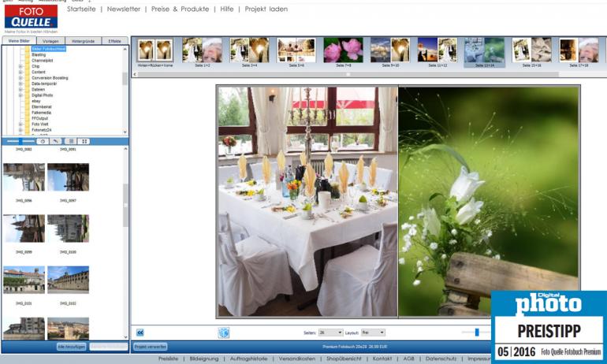
Task: Open the Seiten count dropdown
Action: pyautogui.click(x=330, y=332)
